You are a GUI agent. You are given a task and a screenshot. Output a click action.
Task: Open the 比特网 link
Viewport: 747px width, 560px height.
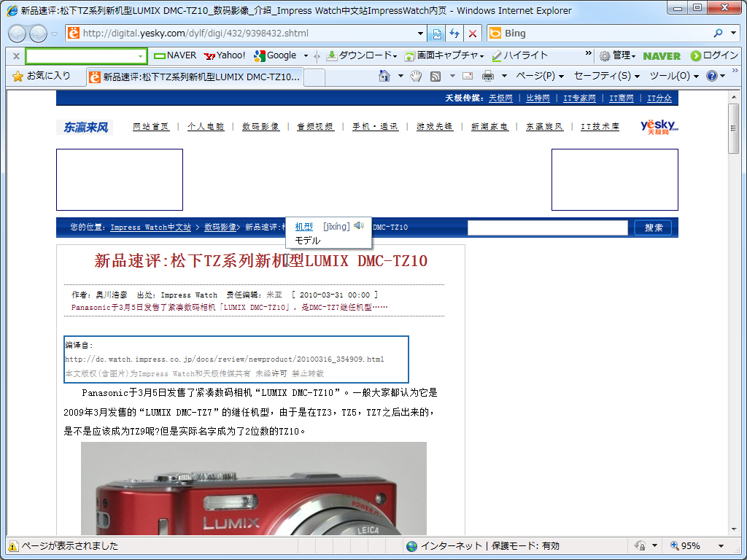[x=538, y=98]
